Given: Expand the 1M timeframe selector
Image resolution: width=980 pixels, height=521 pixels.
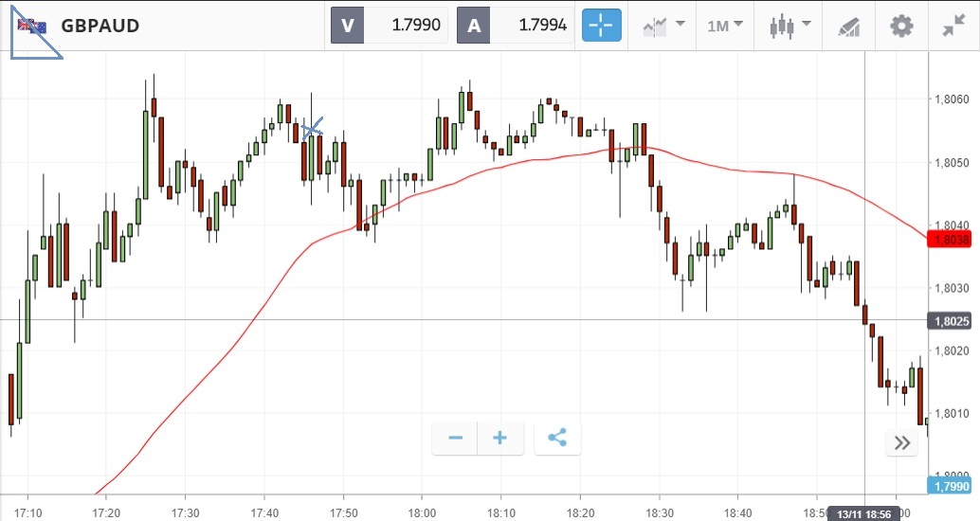Looking at the screenshot, I should (x=724, y=26).
